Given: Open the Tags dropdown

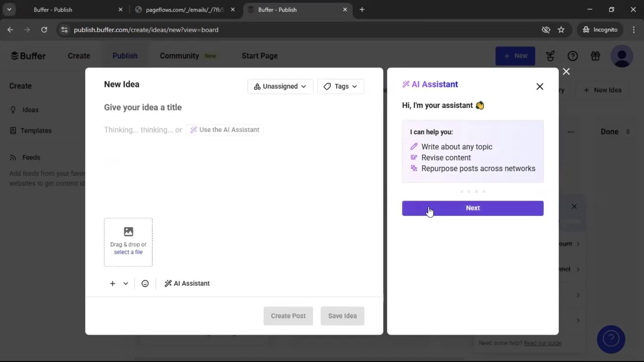Looking at the screenshot, I should 340,86.
